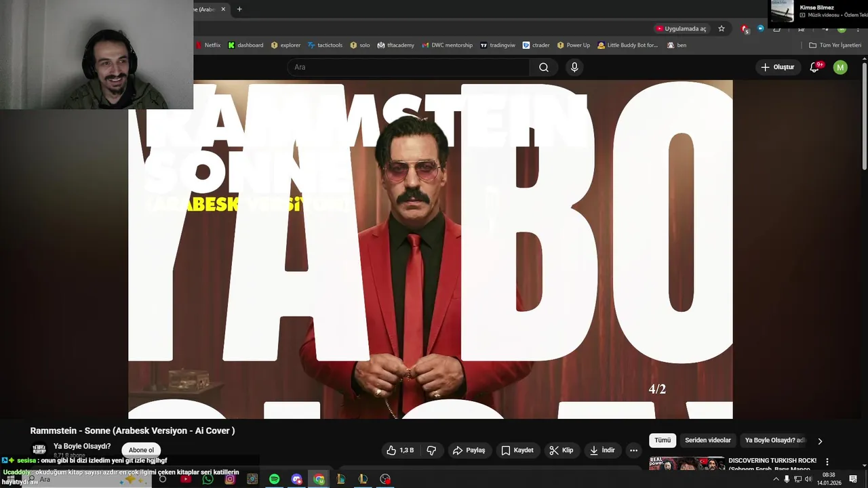The image size is (868, 488).
Task: Click the Oluştur create button
Action: [777, 67]
